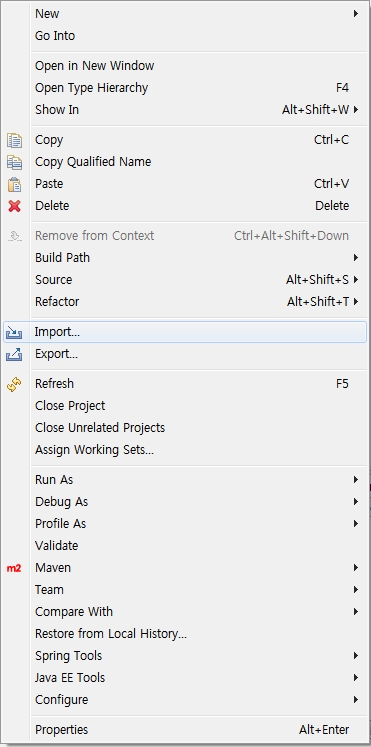Click the red m2 Maven icon

click(x=14, y=568)
